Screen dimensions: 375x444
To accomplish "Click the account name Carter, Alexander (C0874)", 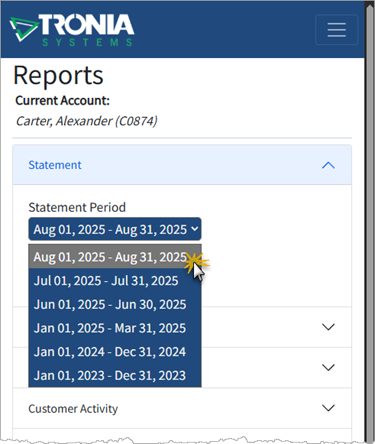I will 86,121.
